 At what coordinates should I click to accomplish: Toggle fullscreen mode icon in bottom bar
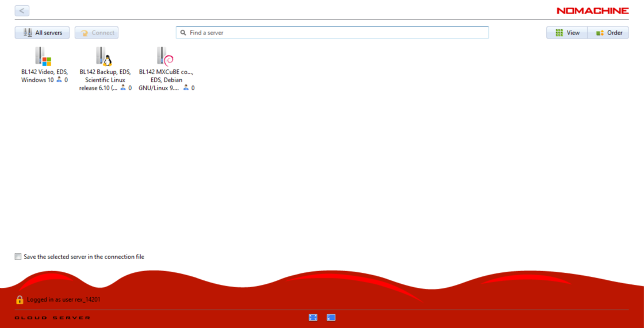pyautogui.click(x=313, y=317)
